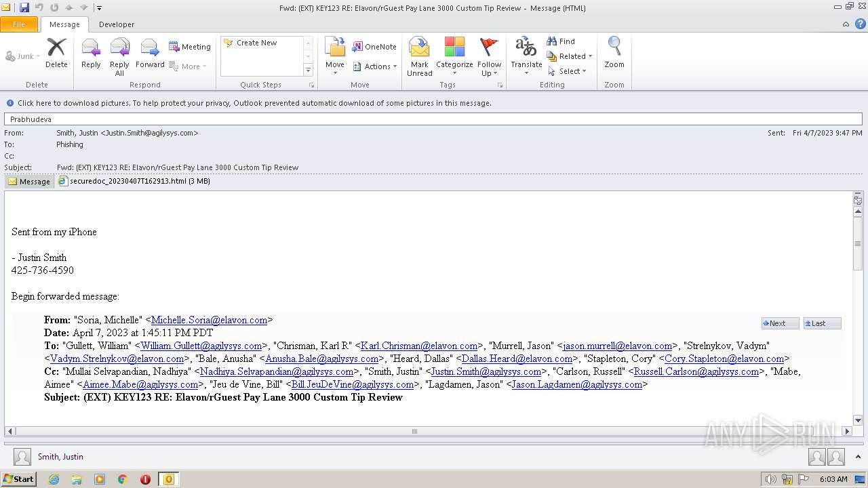Click the horizontal scrollbar thumb

tap(414, 431)
